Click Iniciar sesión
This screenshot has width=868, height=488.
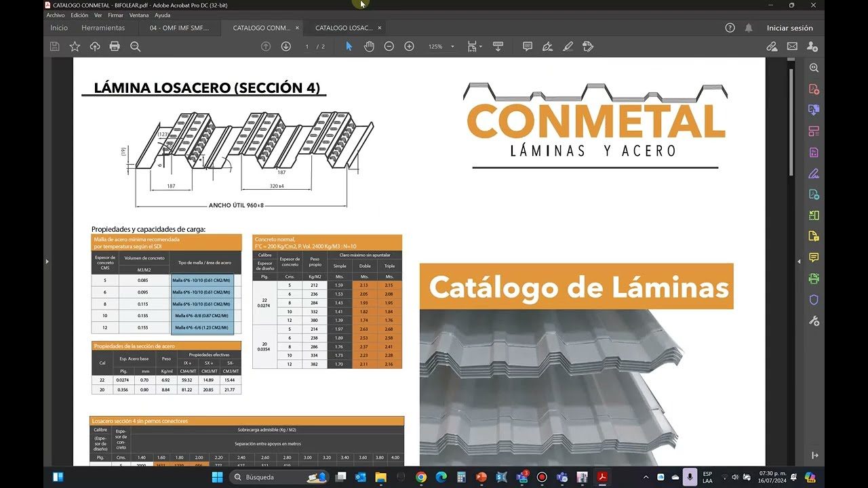(x=789, y=28)
